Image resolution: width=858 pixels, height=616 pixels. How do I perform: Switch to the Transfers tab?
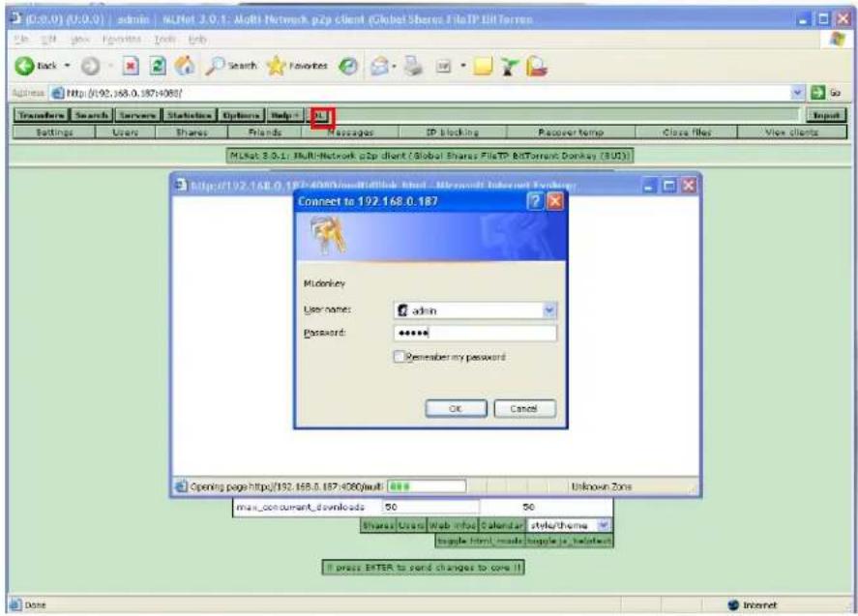pyautogui.click(x=41, y=115)
